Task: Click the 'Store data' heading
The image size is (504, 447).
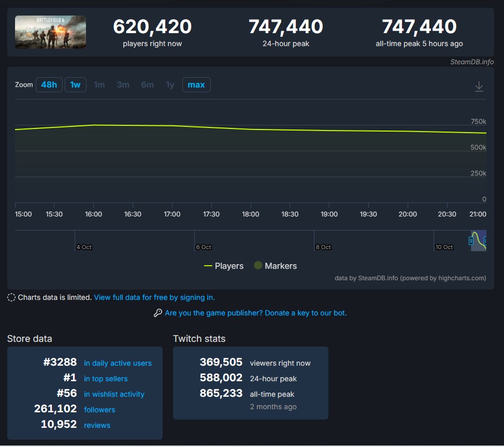Action: pos(30,339)
